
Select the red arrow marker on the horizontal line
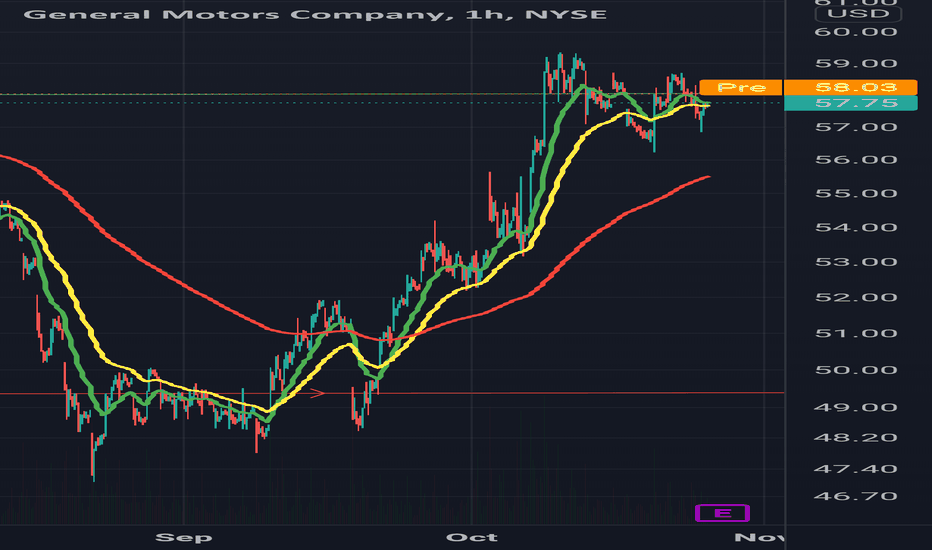pyautogui.click(x=317, y=393)
